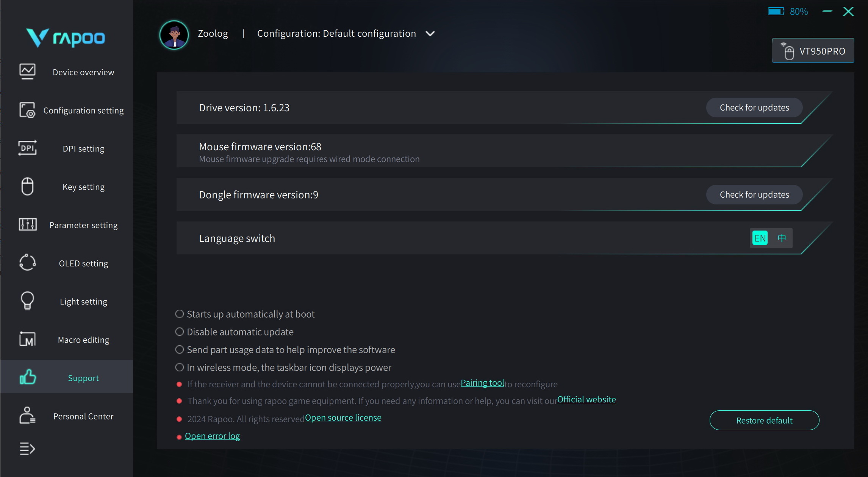Click the Zoolog profile avatar
This screenshot has width=868, height=477.
click(x=174, y=35)
